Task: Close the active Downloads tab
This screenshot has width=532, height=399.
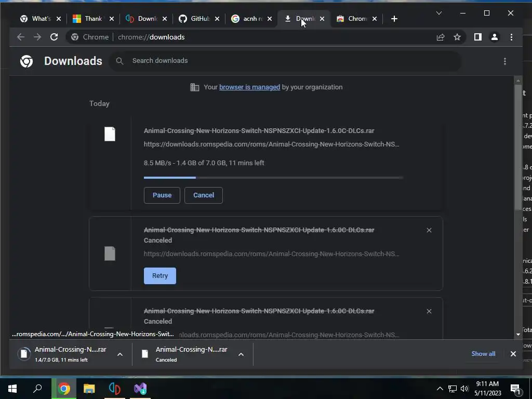Action: tap(322, 19)
